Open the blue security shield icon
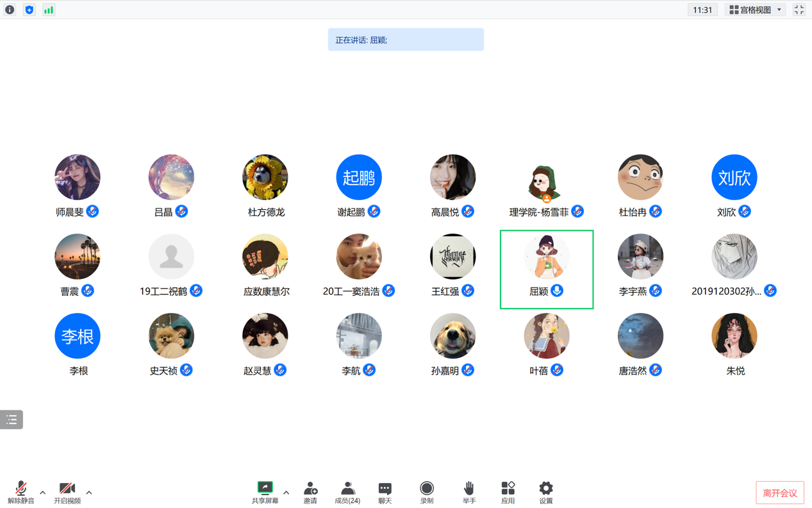The width and height of the screenshot is (812, 508). tap(29, 10)
